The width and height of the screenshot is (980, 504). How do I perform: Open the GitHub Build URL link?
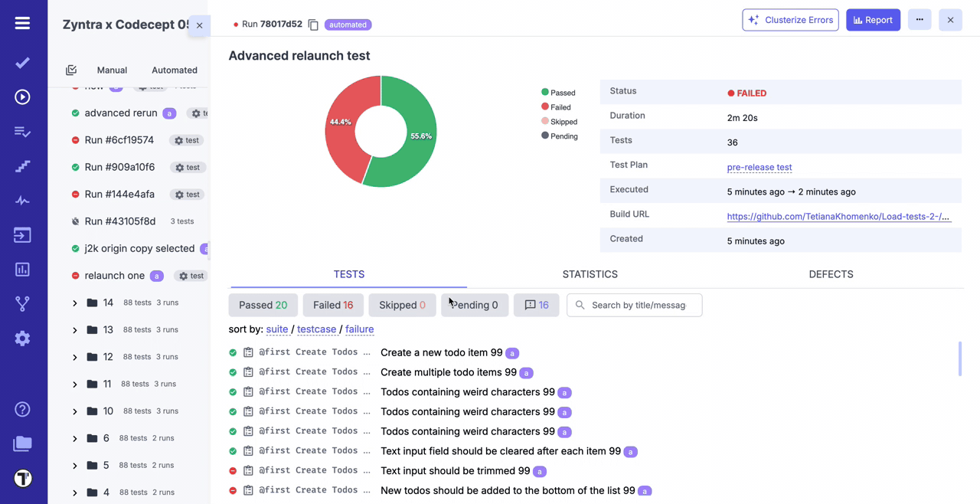click(x=838, y=216)
